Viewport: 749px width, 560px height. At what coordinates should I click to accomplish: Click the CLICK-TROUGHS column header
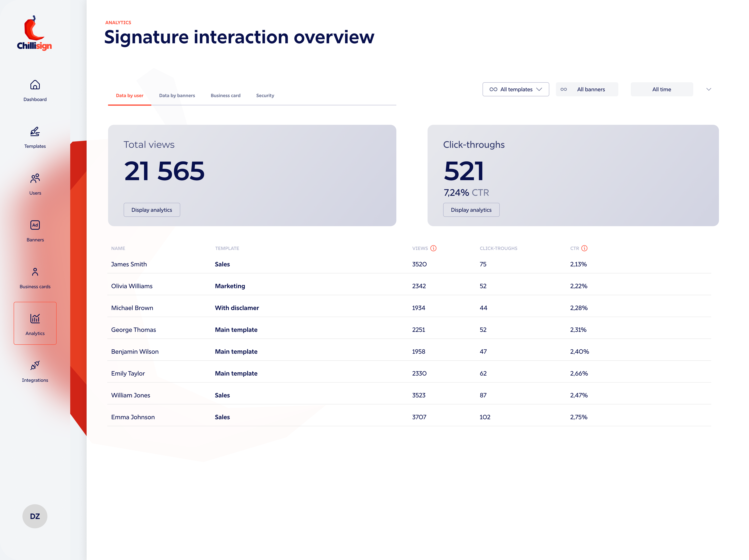(498, 248)
